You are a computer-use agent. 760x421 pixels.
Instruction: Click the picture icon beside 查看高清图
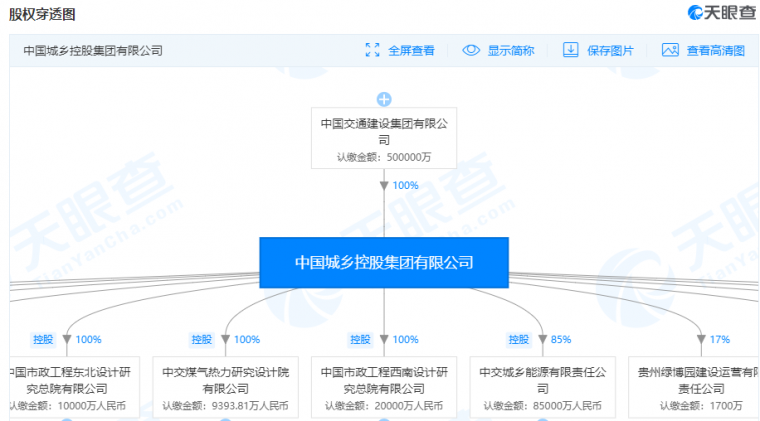[x=669, y=50]
